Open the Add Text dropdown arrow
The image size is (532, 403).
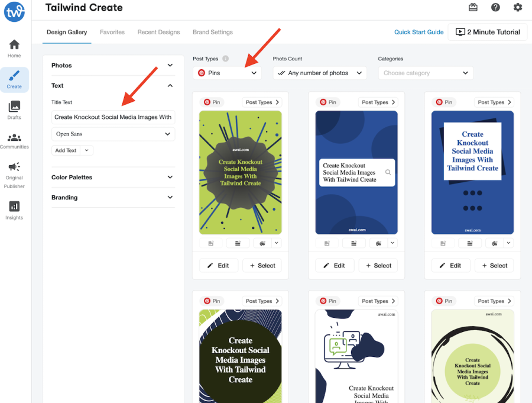point(86,150)
